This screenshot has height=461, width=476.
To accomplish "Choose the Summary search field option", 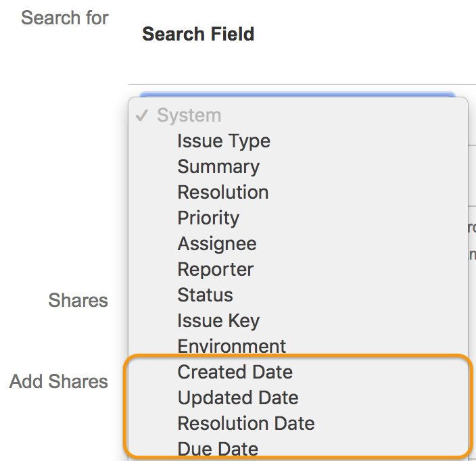I will [218, 167].
